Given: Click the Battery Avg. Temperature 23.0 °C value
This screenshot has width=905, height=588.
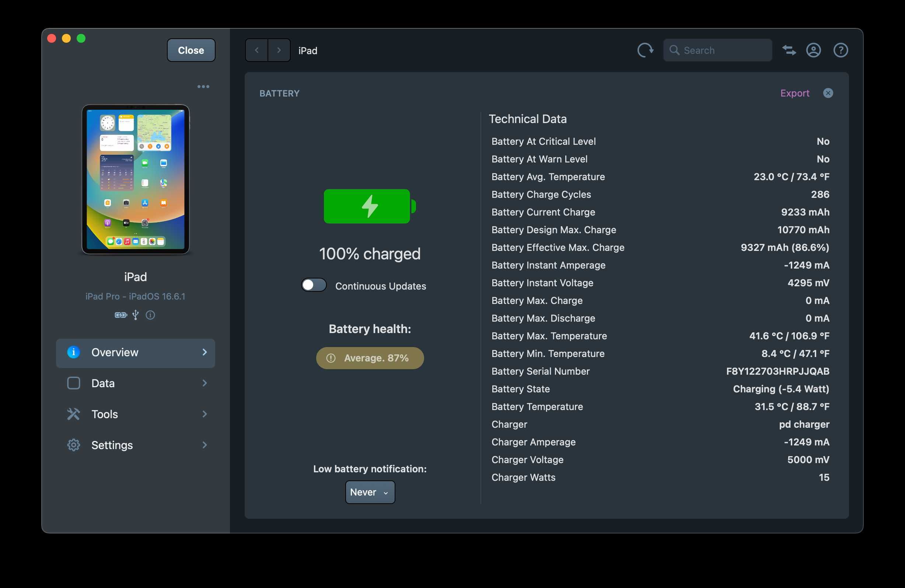Looking at the screenshot, I should [x=791, y=177].
